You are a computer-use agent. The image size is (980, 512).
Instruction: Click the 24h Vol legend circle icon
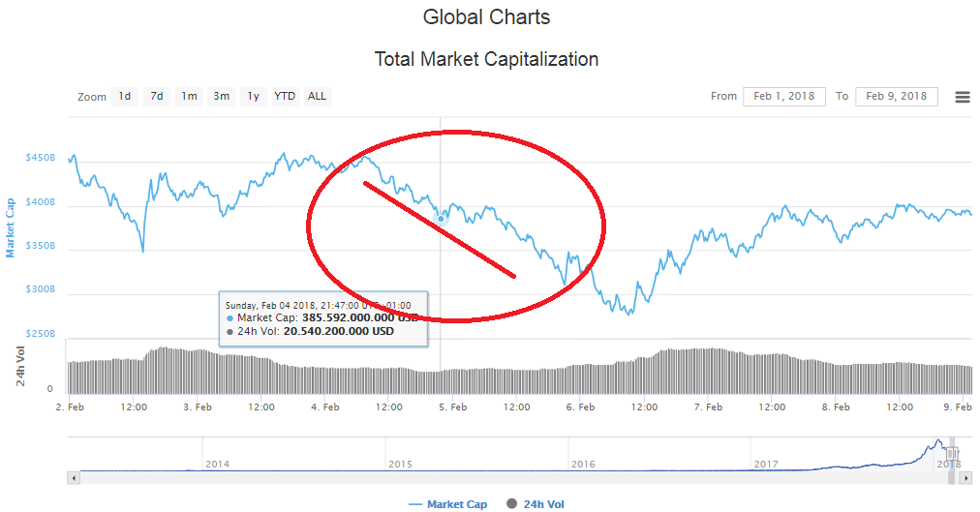tap(510, 504)
